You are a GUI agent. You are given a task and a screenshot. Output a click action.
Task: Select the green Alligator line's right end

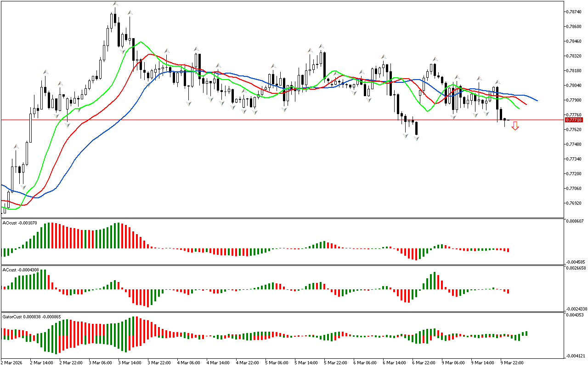click(518, 109)
